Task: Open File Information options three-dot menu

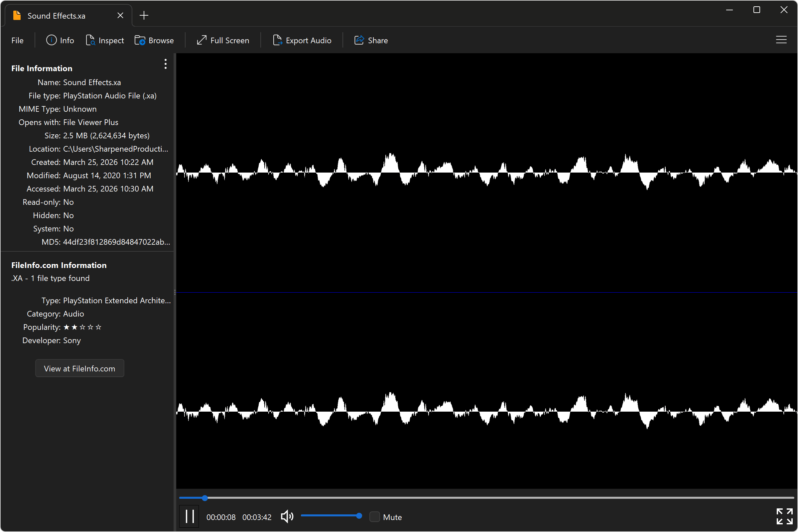Action: click(166, 64)
